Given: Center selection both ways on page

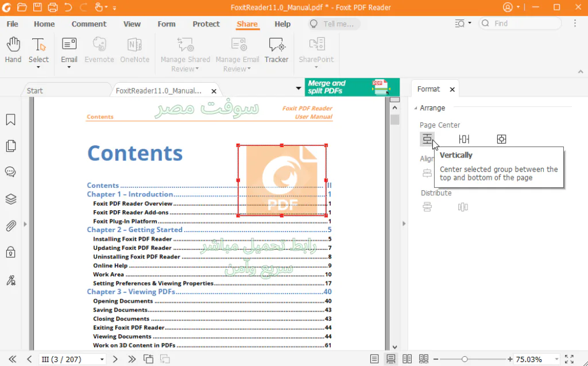Looking at the screenshot, I should coord(501,139).
